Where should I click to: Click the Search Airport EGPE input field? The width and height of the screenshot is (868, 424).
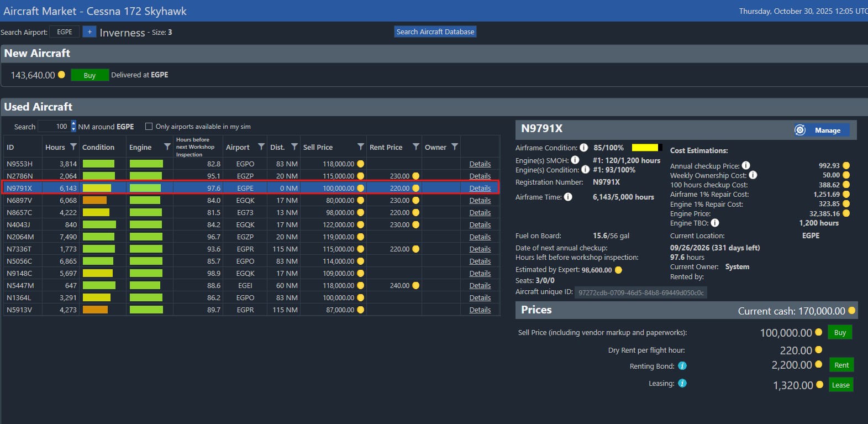(x=65, y=32)
